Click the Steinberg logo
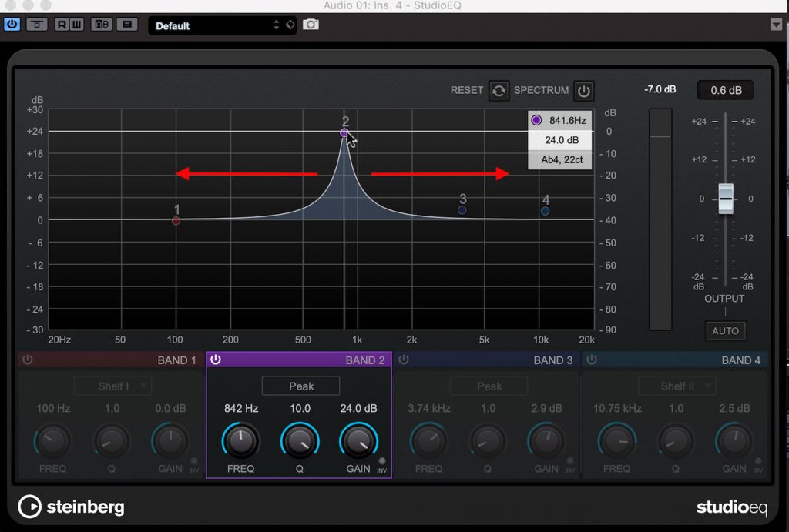The image size is (789, 532). 71,507
